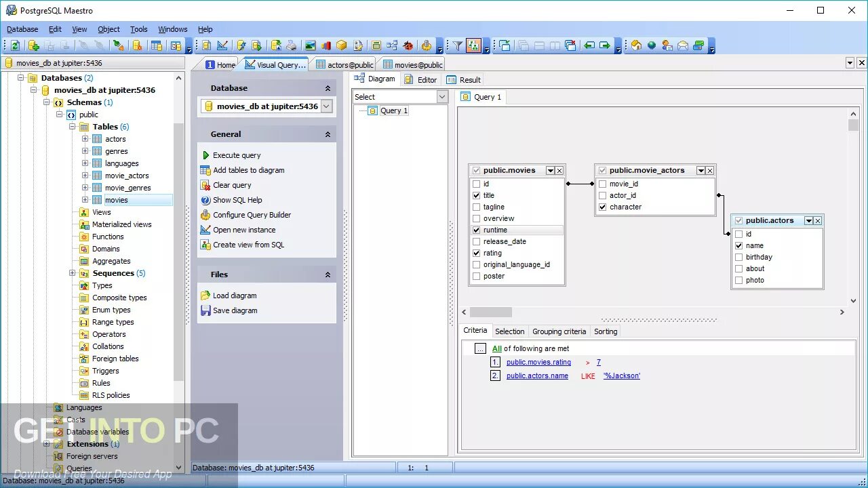Collapse the Tables node in the tree

[x=73, y=127]
